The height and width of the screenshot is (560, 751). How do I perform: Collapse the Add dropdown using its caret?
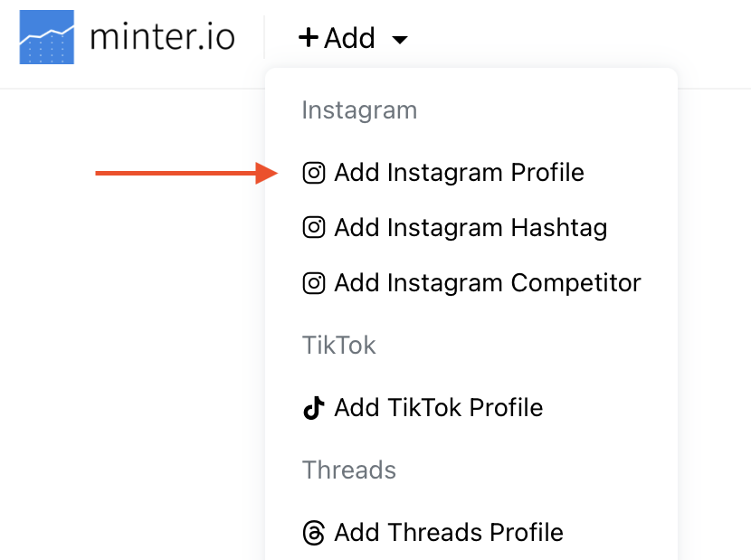pyautogui.click(x=399, y=40)
